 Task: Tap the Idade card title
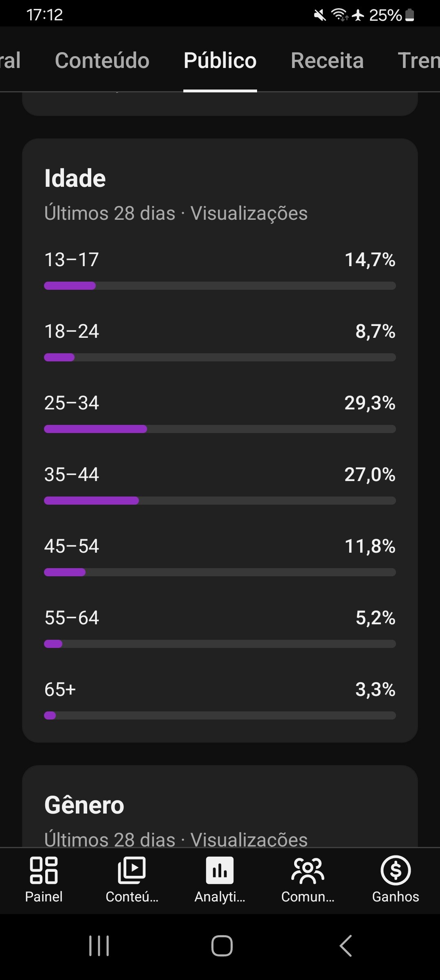tap(75, 178)
